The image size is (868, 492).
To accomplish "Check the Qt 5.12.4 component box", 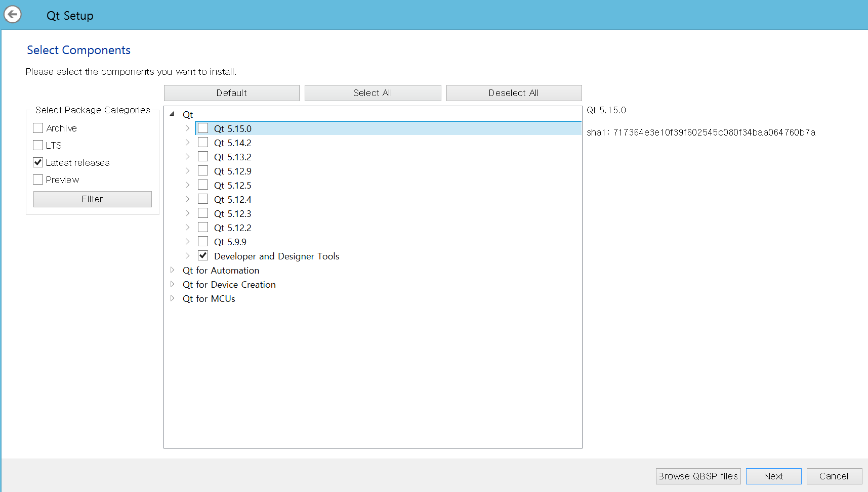I will click(x=203, y=199).
